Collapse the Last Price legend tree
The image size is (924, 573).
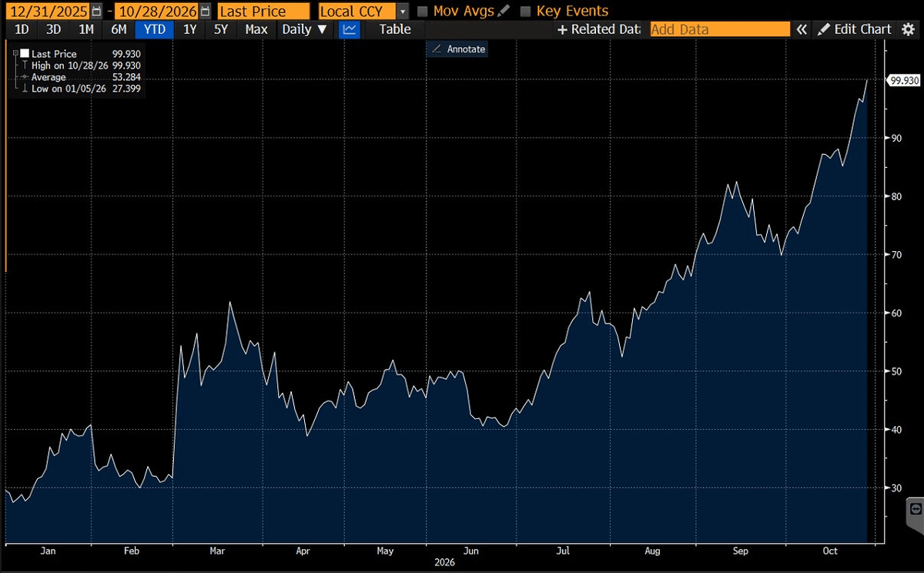click(15, 54)
